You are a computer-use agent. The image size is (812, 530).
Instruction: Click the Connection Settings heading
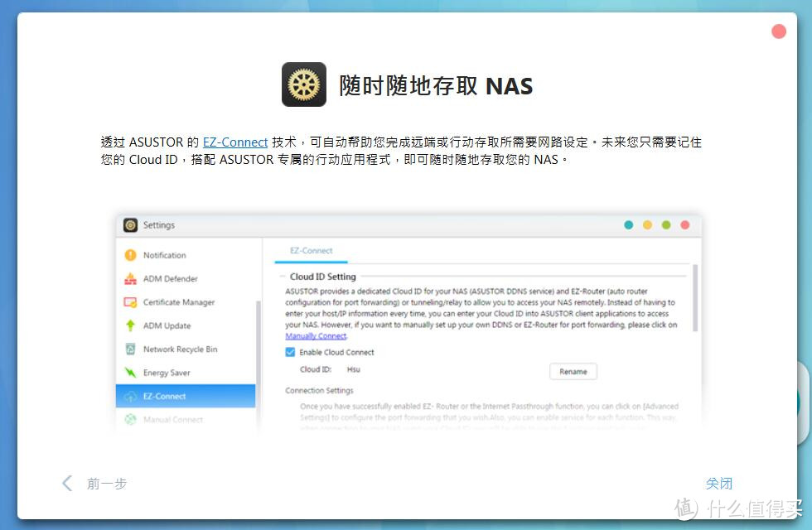[319, 390]
